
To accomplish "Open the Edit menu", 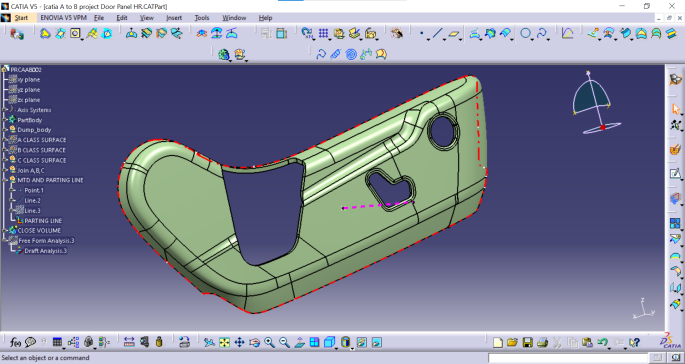I will click(122, 18).
